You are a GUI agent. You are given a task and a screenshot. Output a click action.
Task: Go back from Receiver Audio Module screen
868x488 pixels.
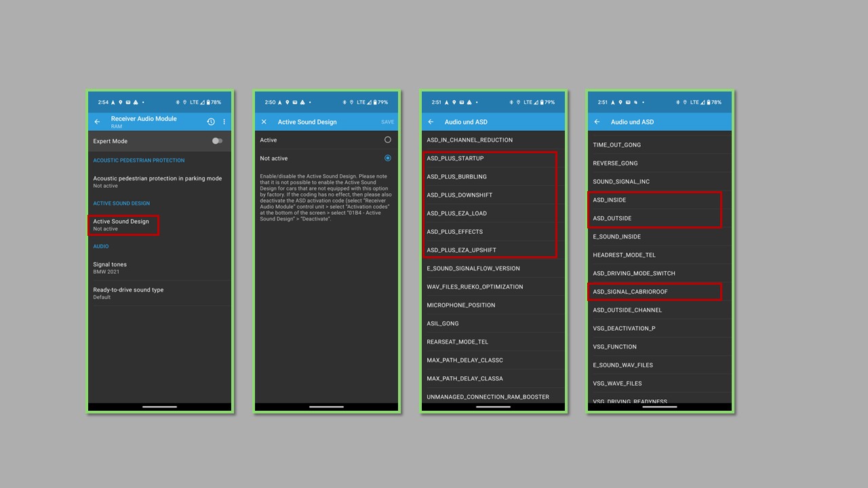tap(97, 122)
